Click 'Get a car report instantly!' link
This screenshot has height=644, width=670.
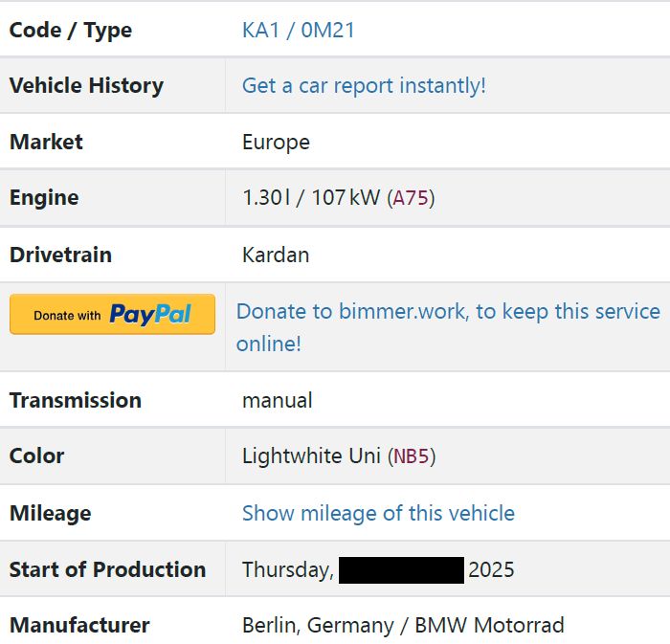(x=364, y=85)
